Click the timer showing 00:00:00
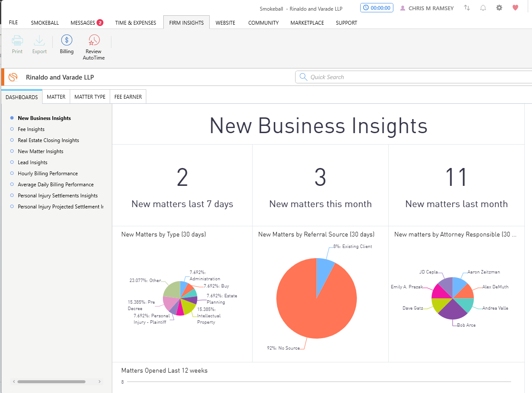532x393 pixels. pyautogui.click(x=377, y=8)
